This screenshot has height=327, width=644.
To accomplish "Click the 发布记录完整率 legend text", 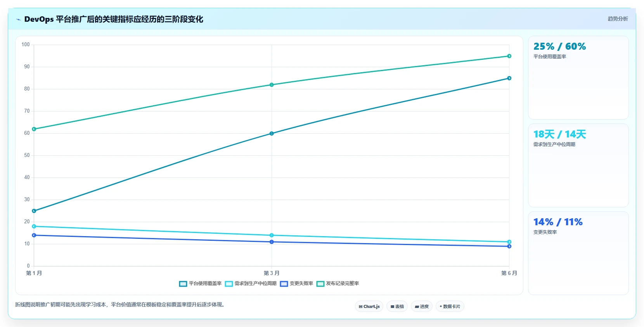I will pos(343,284).
